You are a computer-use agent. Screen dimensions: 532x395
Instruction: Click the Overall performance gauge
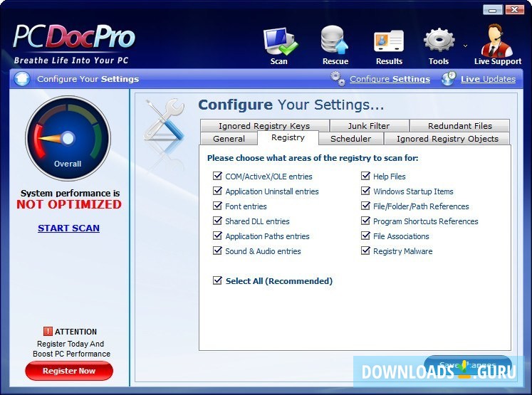pyautogui.click(x=68, y=138)
